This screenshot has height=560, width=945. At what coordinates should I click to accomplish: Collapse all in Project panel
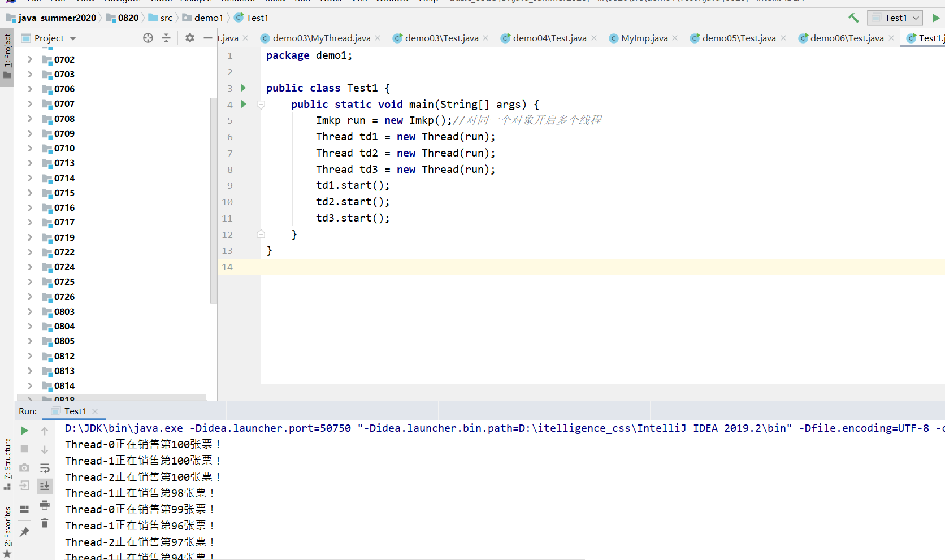[x=166, y=38]
